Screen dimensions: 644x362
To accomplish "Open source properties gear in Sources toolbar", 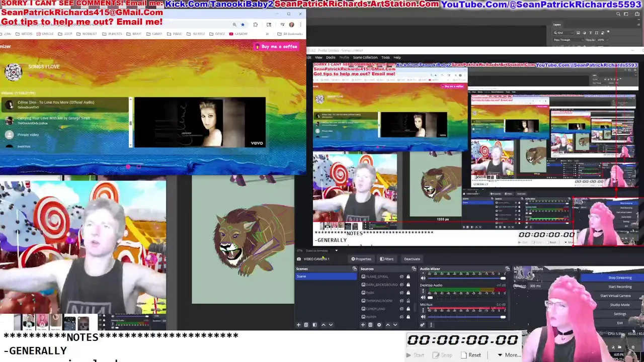I will pyautogui.click(x=379, y=325).
